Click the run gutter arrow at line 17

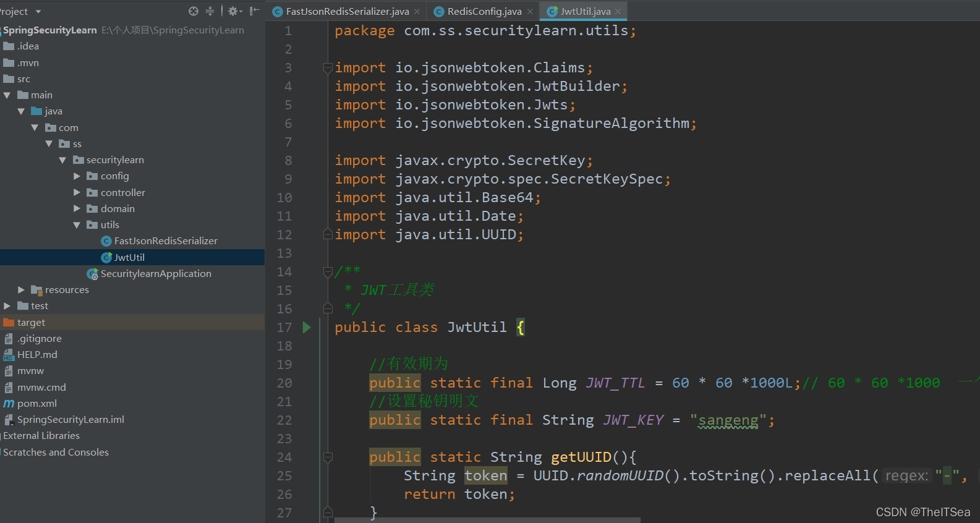tap(307, 328)
